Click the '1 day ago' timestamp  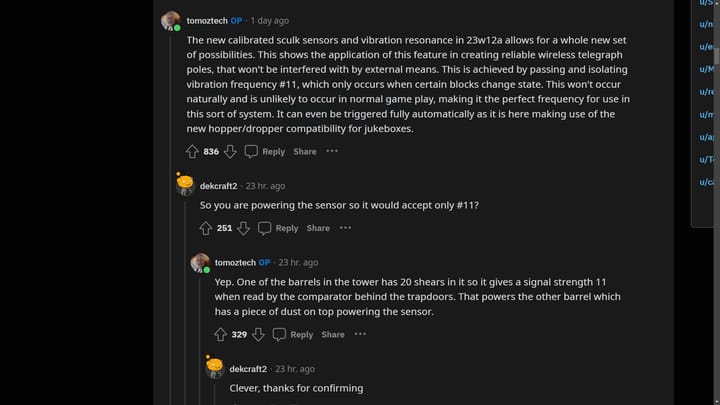click(270, 20)
